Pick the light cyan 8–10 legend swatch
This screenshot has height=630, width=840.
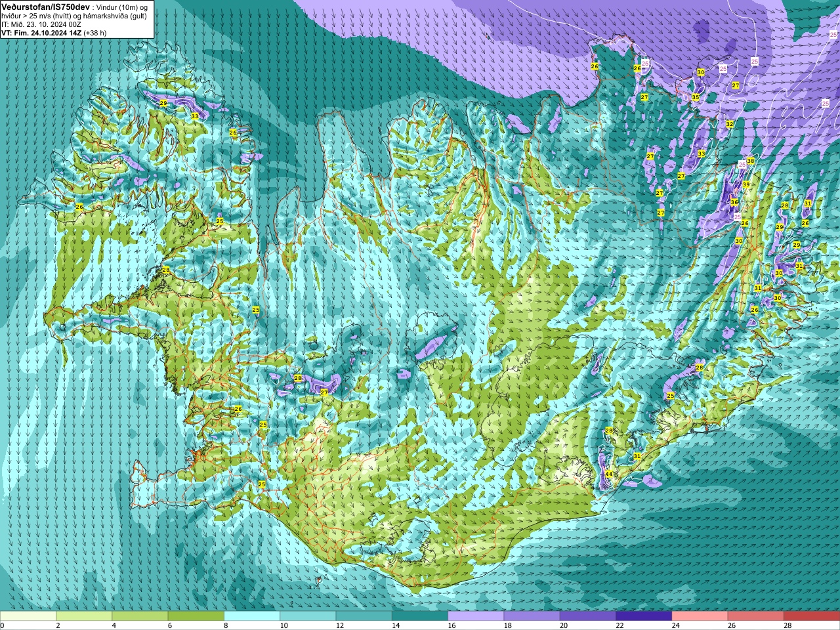pos(252,616)
